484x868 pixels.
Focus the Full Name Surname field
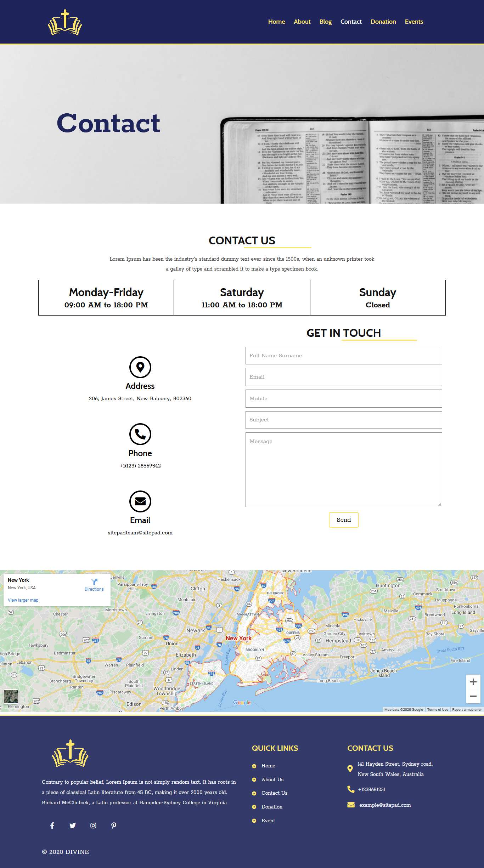pos(344,356)
